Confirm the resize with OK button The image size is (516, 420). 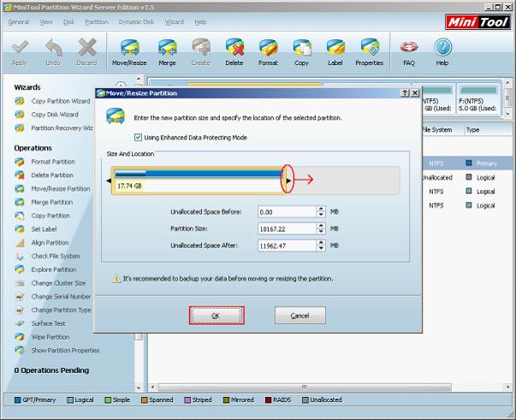pos(216,316)
